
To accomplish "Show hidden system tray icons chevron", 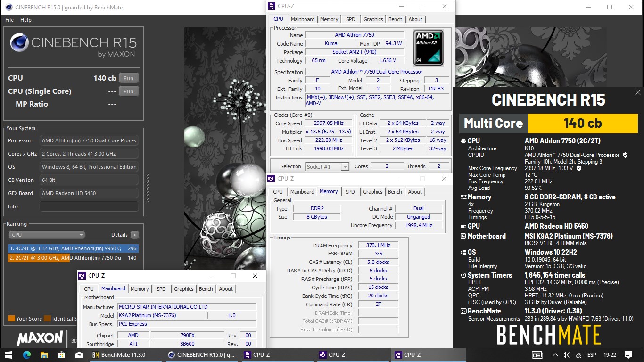I will pos(555,355).
